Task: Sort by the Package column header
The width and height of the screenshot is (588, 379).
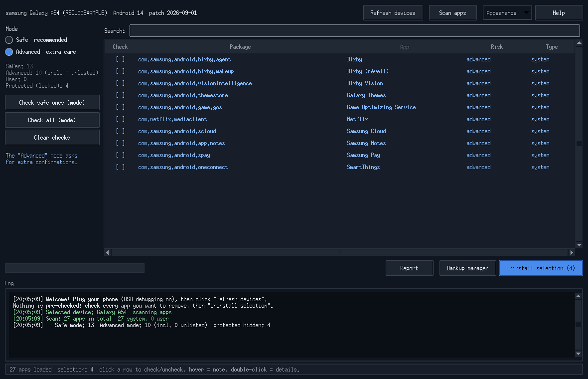Action: [240, 47]
